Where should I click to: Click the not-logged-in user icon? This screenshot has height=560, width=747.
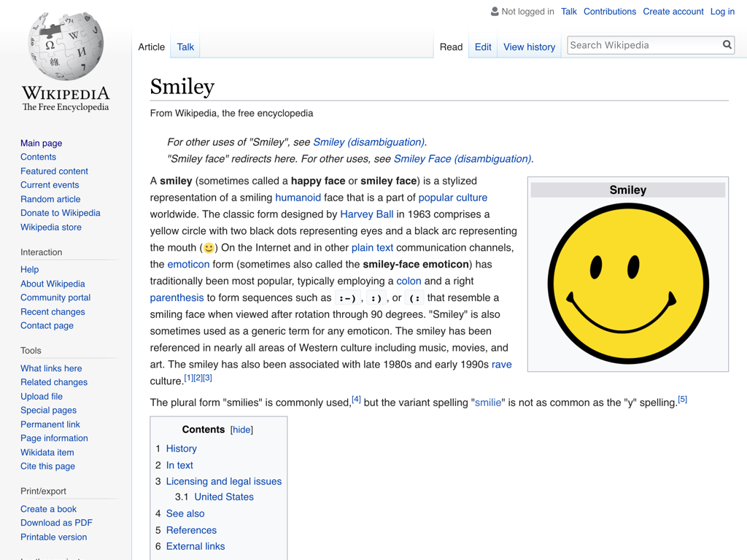point(495,11)
